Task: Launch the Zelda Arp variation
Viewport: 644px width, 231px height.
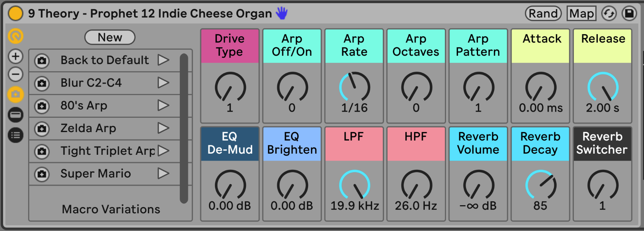Action: 163,128
